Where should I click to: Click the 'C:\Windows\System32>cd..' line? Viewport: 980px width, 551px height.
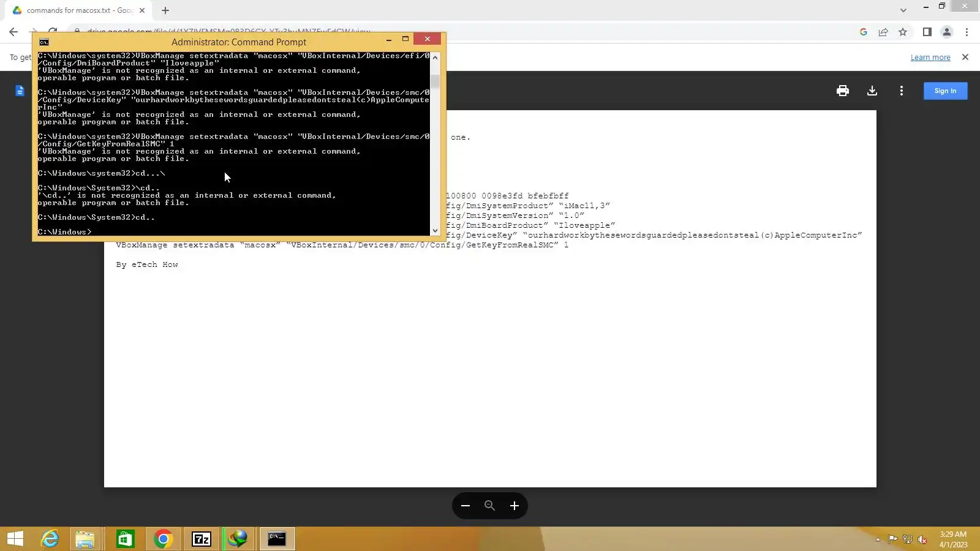(x=96, y=217)
